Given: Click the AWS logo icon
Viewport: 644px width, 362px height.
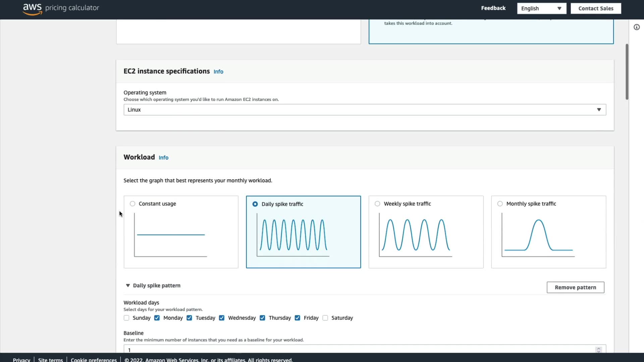Looking at the screenshot, I should [x=32, y=9].
